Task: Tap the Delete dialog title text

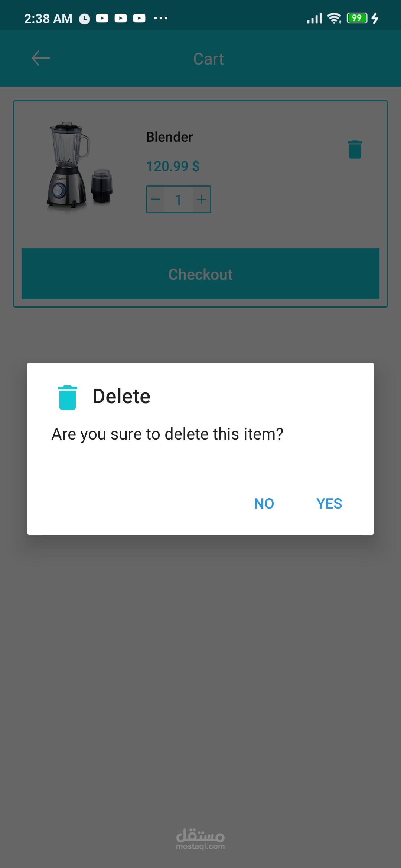Action: (121, 396)
